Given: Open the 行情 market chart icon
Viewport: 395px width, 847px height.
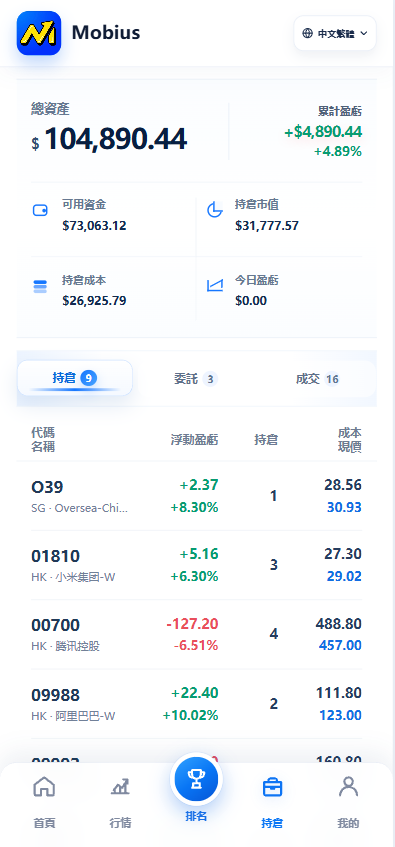Looking at the screenshot, I should [x=120, y=787].
